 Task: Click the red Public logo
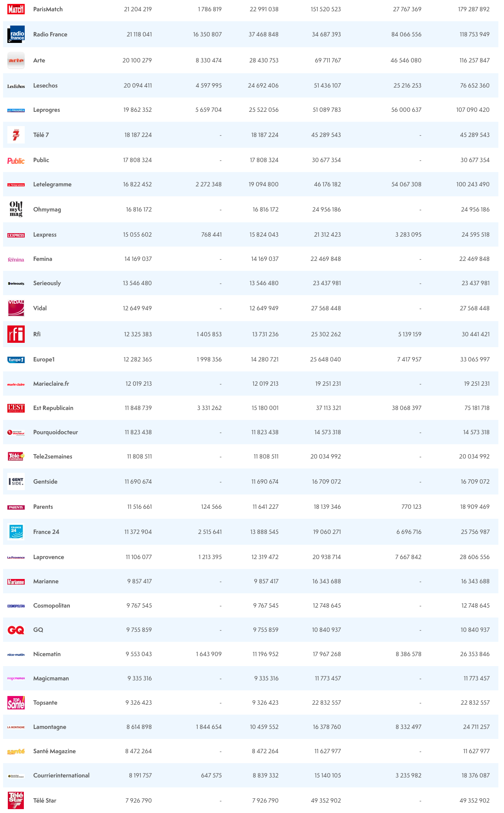pos(16,161)
